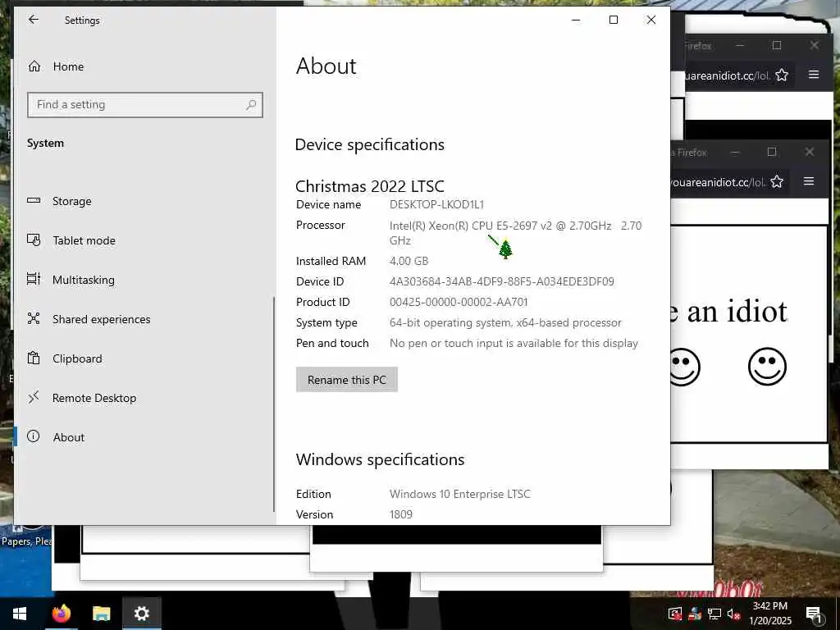The image size is (840, 630).
Task: Click the Intel Xeon processor description
Action: pos(515,233)
